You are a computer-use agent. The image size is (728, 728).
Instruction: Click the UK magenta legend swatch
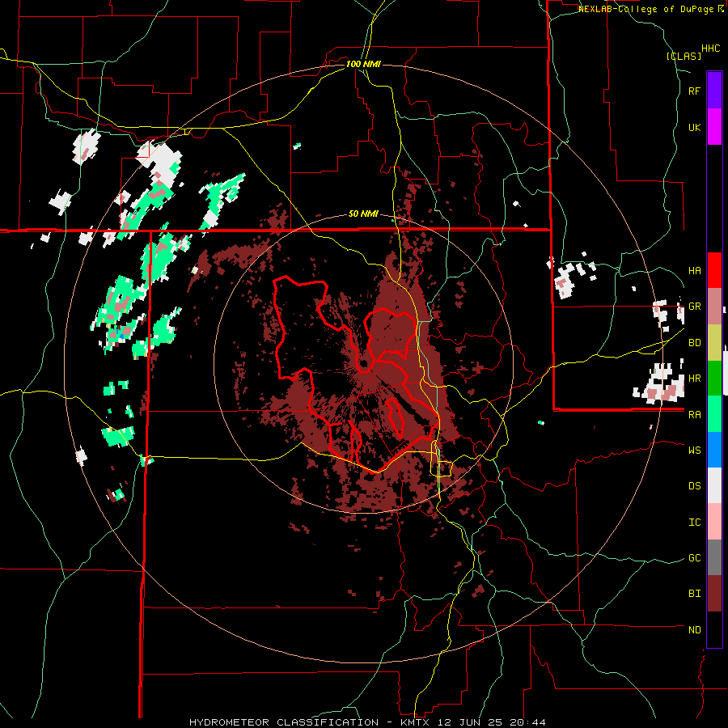click(714, 127)
